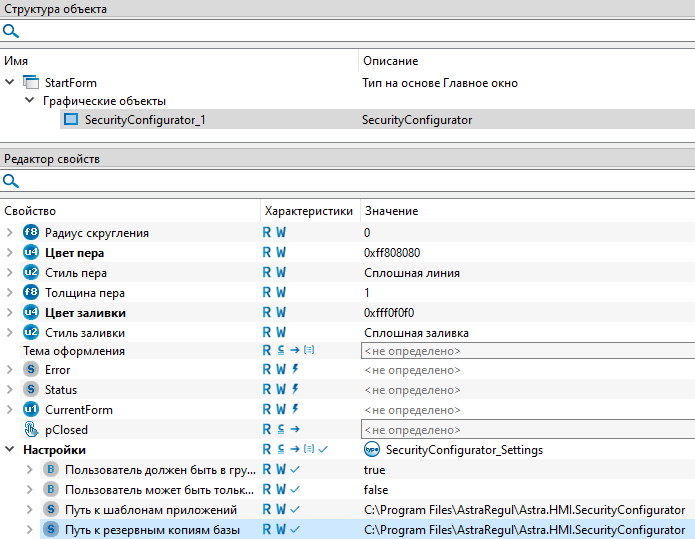Select Цвет пера value 0xff808080
Screen dimensions: 695x539
tap(392, 253)
